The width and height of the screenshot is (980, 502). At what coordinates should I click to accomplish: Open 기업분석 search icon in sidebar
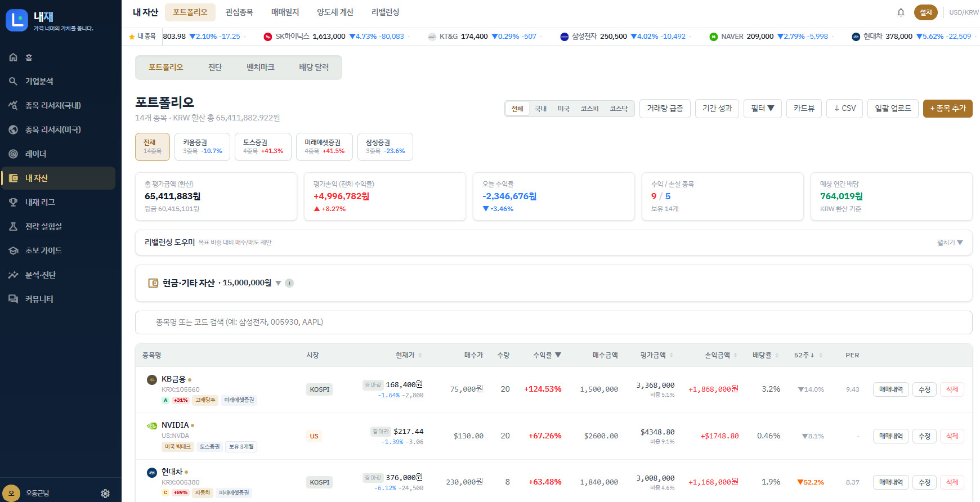pyautogui.click(x=13, y=82)
